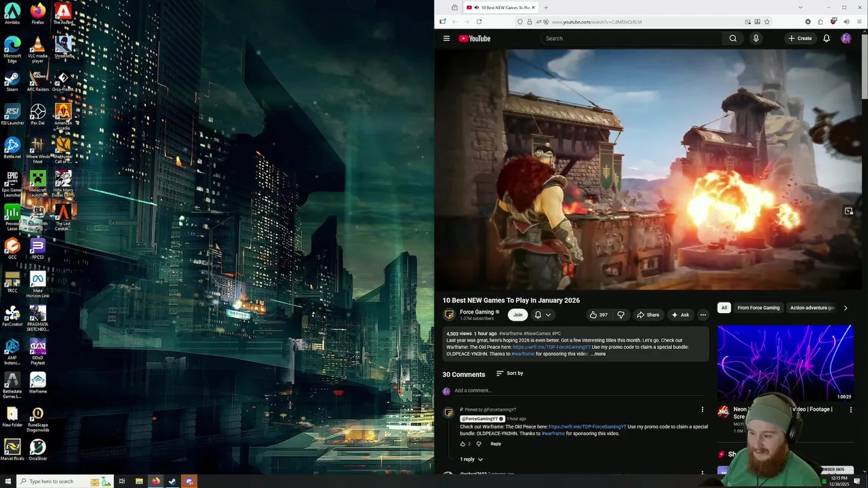Viewport: 868px width, 488px height.
Task: Open the purple Neon video thumbnail
Action: coord(785,363)
